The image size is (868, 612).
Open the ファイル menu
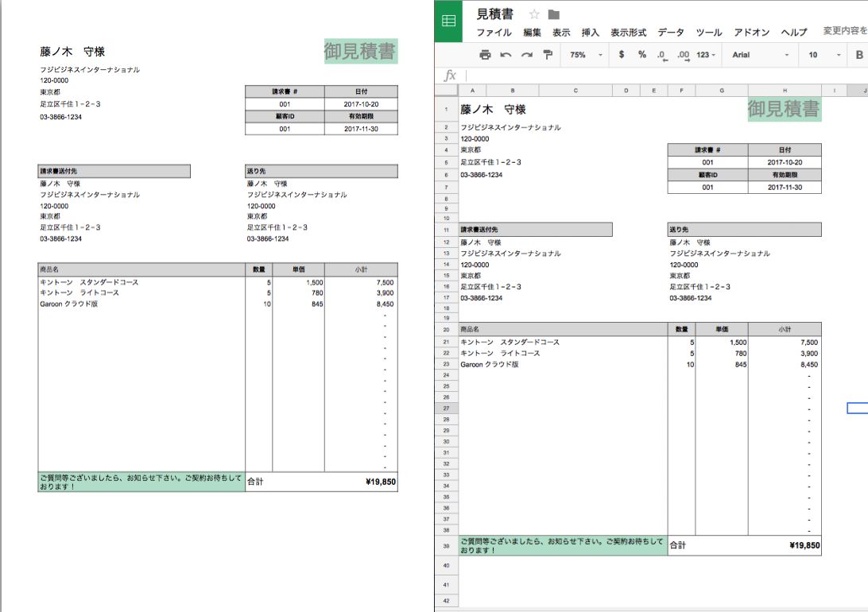(494, 33)
